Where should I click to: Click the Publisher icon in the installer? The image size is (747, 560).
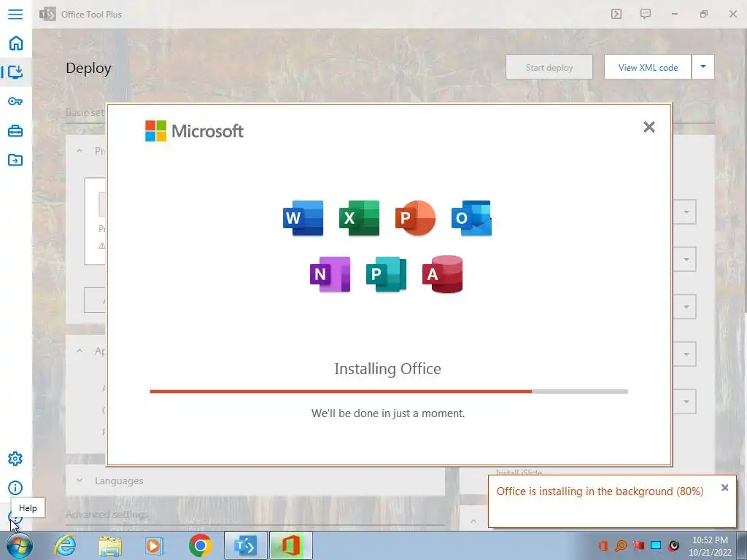pos(387,274)
